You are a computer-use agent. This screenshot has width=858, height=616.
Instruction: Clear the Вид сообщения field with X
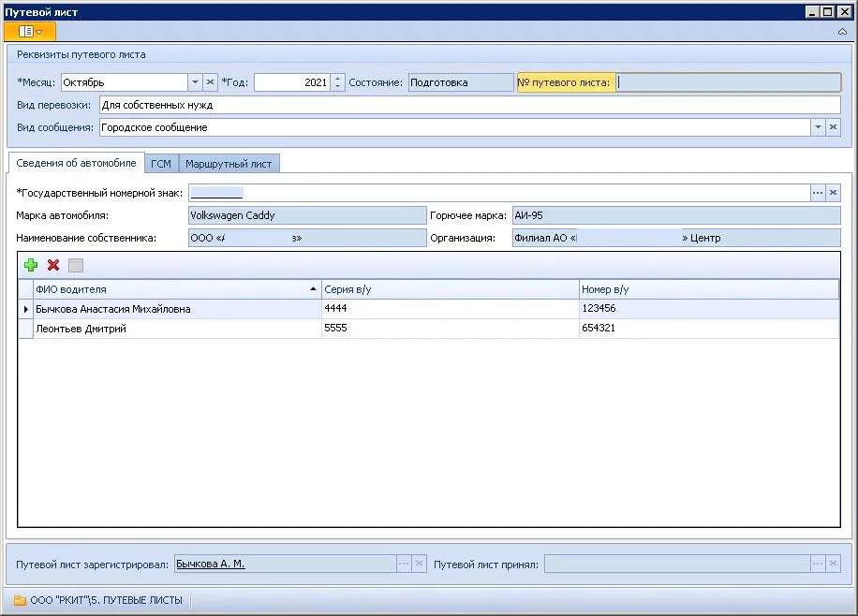(x=833, y=127)
